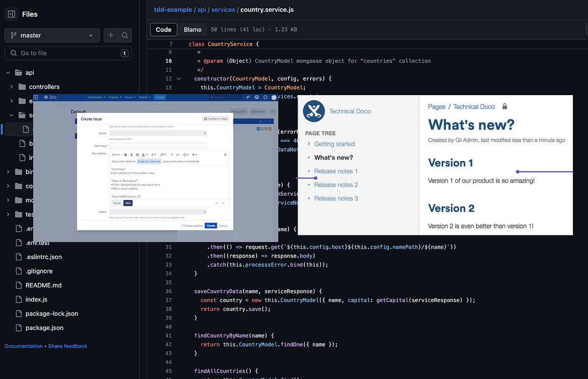
Task: Open the font color picker in the editor
Action: coord(144,154)
